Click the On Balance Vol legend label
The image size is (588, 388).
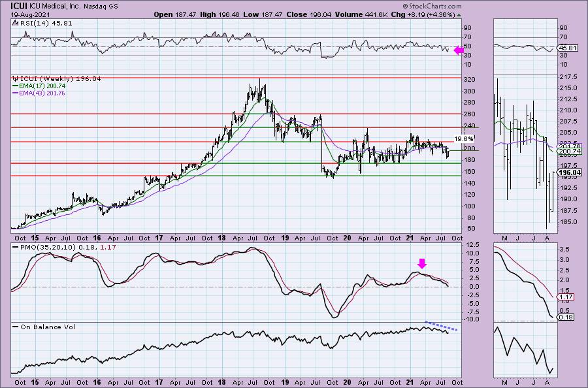pyautogui.click(x=48, y=327)
